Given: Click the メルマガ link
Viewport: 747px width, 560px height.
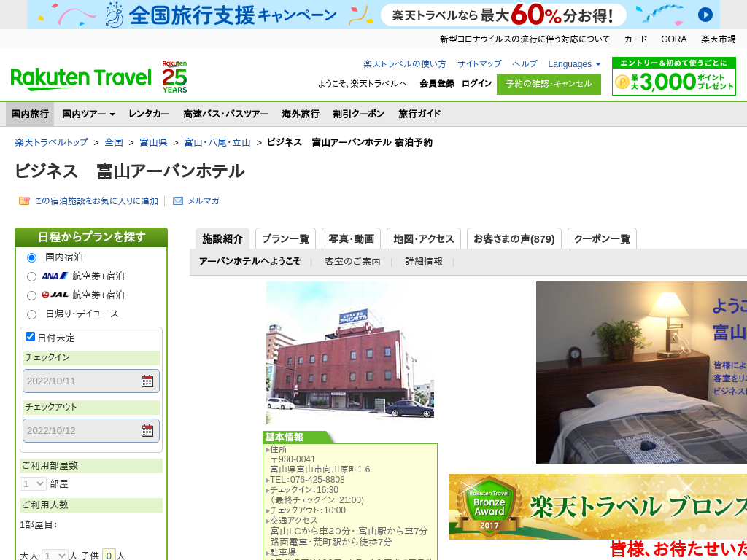Looking at the screenshot, I should pos(204,201).
